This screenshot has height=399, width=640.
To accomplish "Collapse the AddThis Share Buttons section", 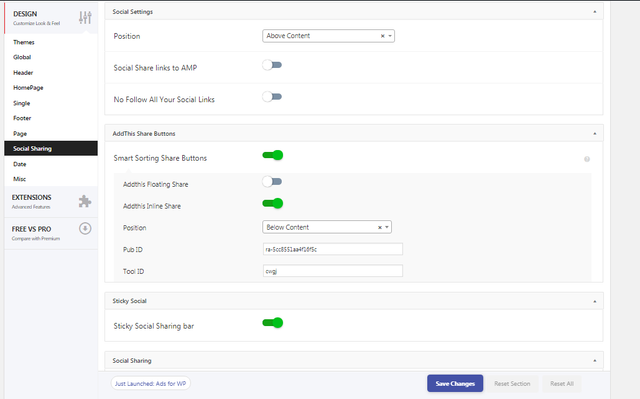I will [595, 134].
